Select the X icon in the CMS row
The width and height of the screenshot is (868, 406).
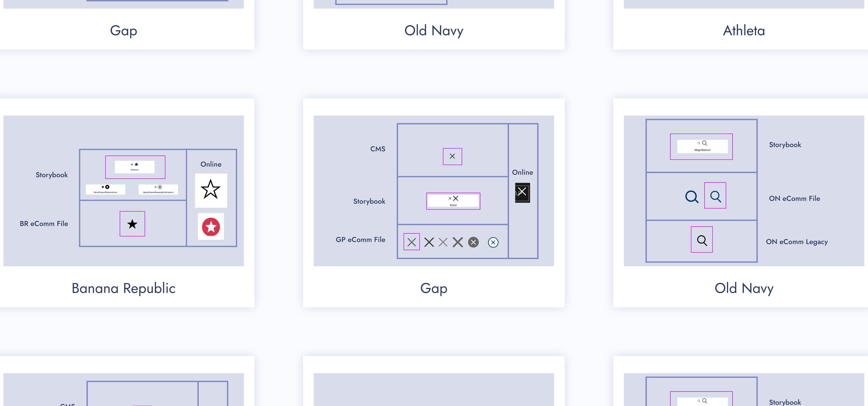pos(452,156)
